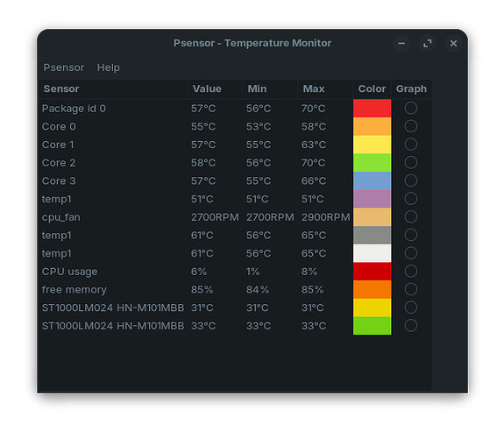Toggle graph for free memory
This screenshot has width=504, height=438.
tap(411, 289)
